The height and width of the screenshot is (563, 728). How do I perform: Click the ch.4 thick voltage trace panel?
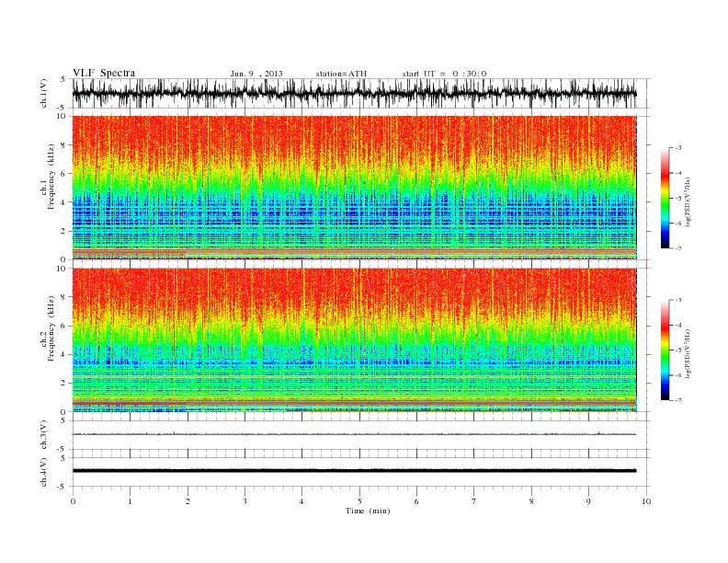pyautogui.click(x=361, y=472)
